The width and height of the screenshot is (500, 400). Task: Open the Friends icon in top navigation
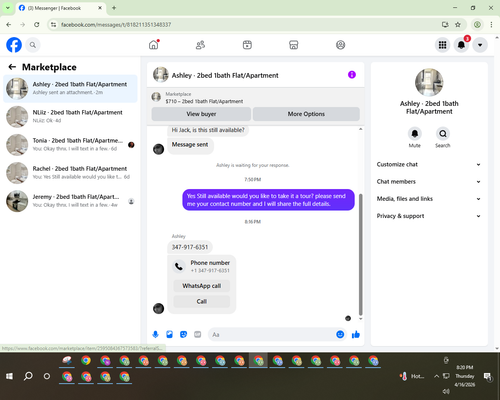tap(200, 45)
